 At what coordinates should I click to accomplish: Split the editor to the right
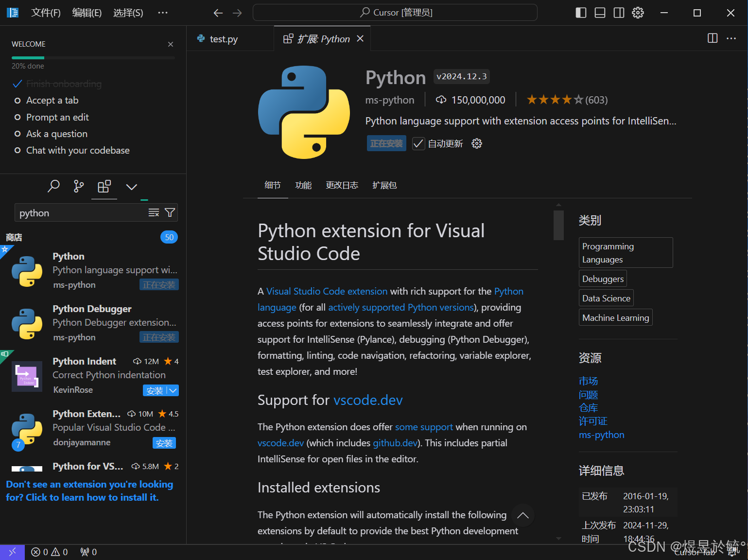pyautogui.click(x=713, y=38)
